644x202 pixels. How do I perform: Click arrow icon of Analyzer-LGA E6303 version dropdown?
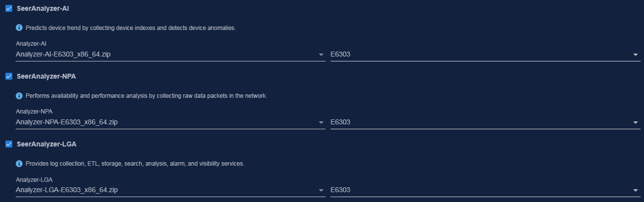point(636,190)
